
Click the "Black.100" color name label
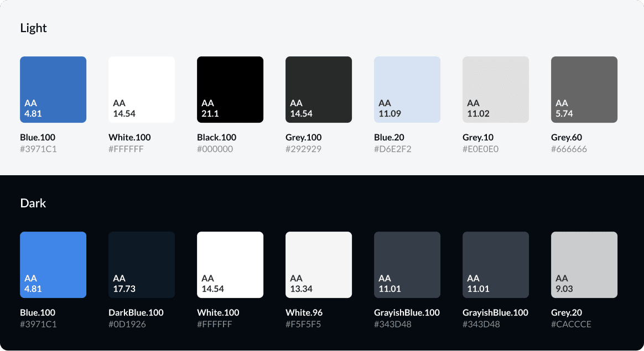(x=216, y=137)
